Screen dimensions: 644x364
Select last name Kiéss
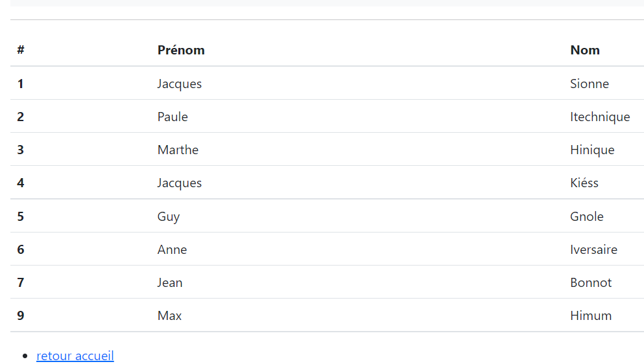coord(584,183)
